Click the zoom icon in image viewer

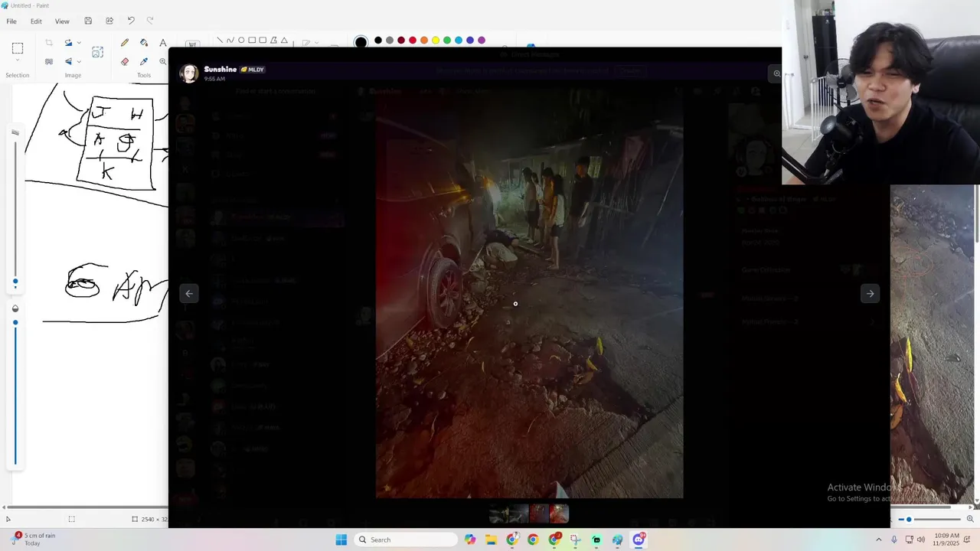(x=776, y=73)
